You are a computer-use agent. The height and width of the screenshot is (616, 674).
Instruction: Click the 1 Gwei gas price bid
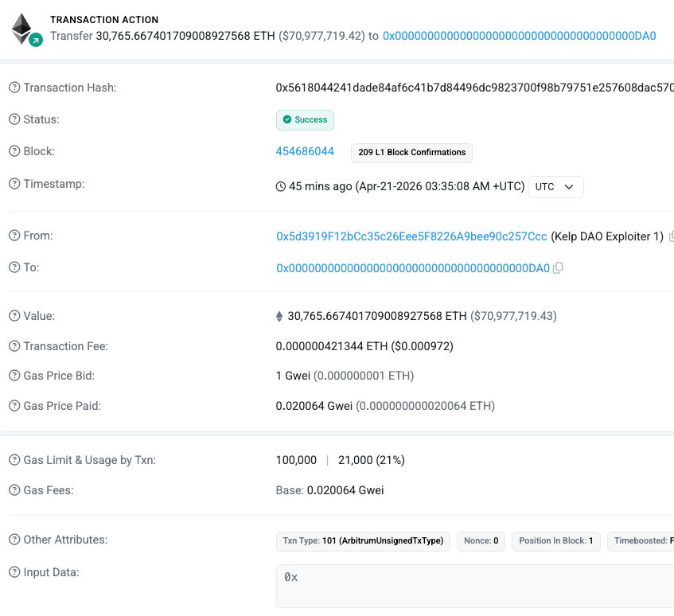point(293,376)
